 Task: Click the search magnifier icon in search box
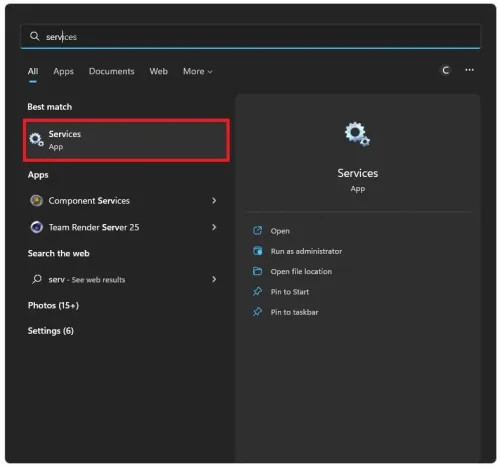(34, 36)
